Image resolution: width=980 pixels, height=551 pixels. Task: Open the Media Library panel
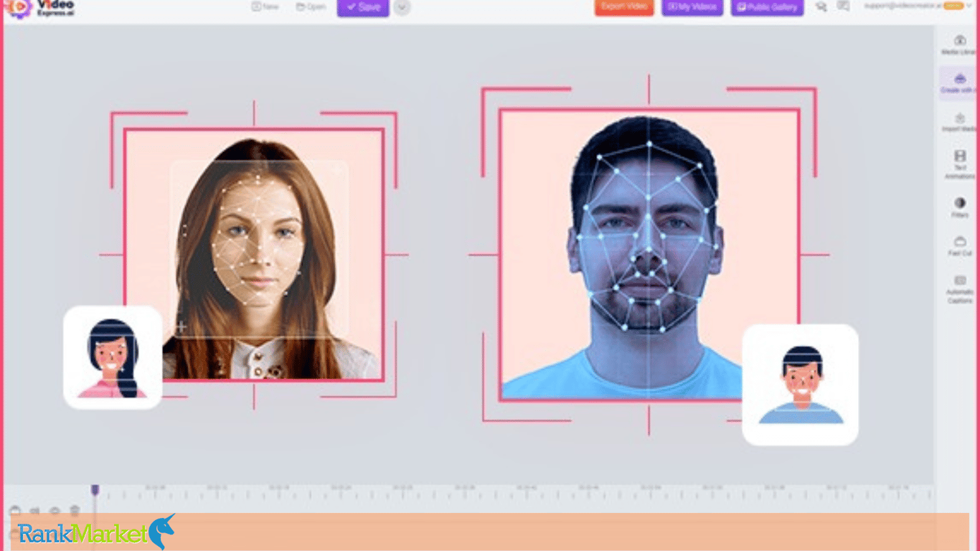(959, 45)
